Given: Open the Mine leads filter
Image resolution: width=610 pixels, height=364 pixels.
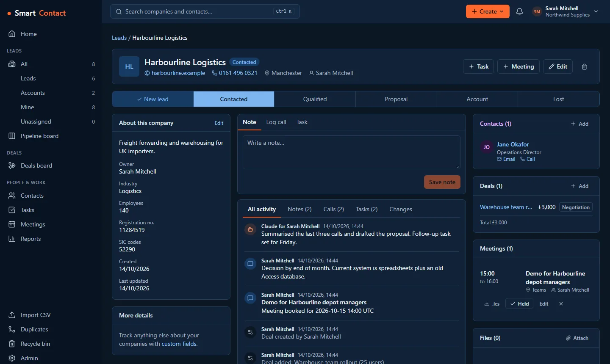Looking at the screenshot, I should pyautogui.click(x=51, y=107).
